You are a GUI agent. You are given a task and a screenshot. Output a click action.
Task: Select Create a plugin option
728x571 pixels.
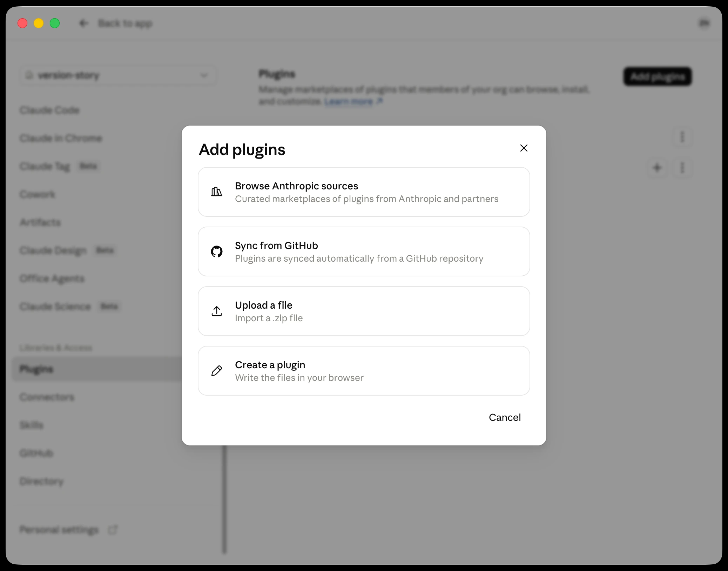pyautogui.click(x=364, y=371)
